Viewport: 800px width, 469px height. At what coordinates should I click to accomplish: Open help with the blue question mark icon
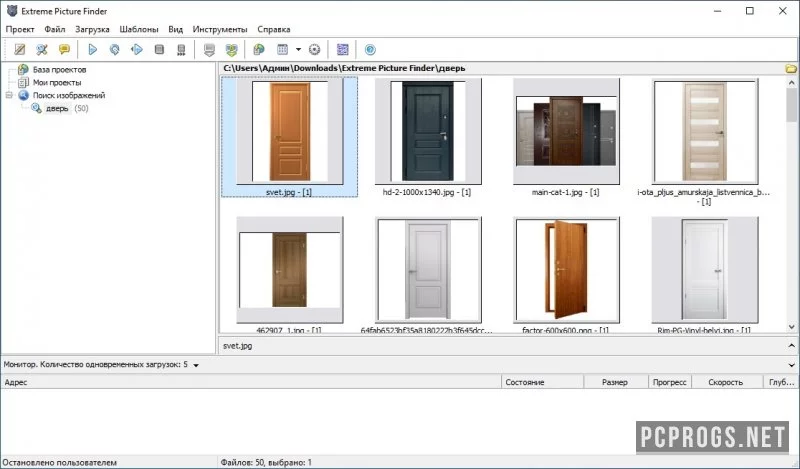point(370,50)
